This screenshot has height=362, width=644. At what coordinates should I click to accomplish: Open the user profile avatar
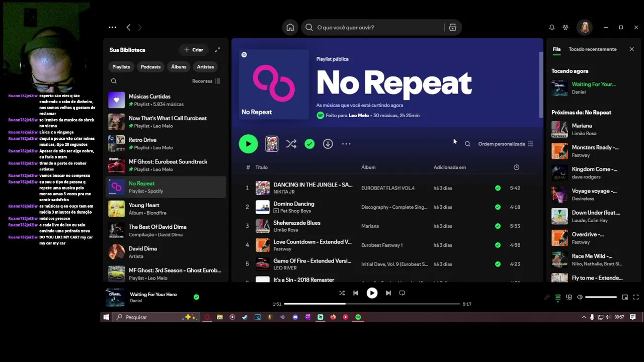(x=585, y=28)
